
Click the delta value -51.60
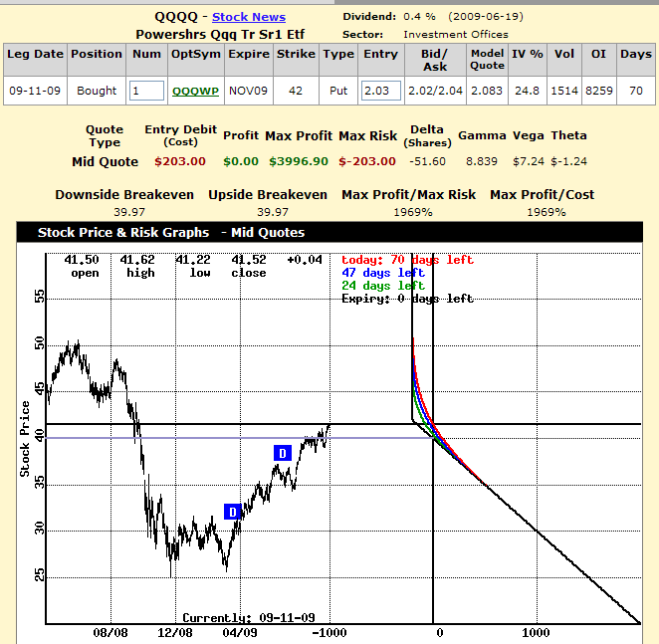coord(427,161)
